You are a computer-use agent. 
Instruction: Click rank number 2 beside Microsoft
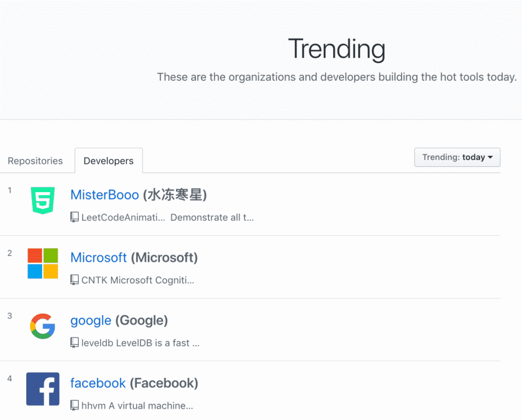coord(10,253)
